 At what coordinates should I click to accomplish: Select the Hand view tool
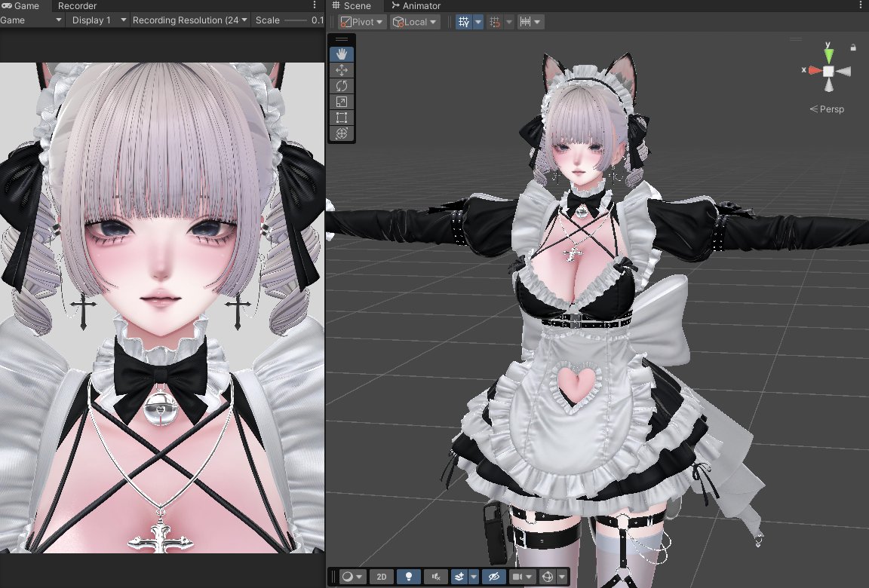tap(342, 54)
